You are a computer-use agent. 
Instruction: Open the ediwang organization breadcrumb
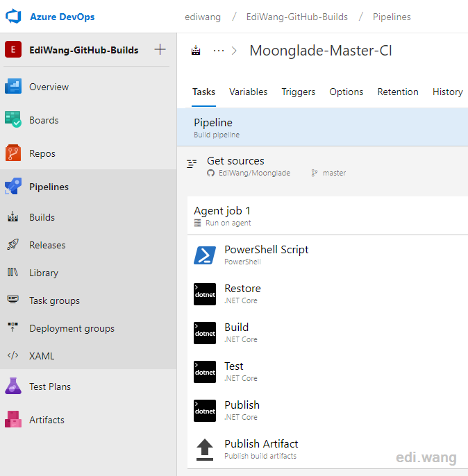(203, 17)
